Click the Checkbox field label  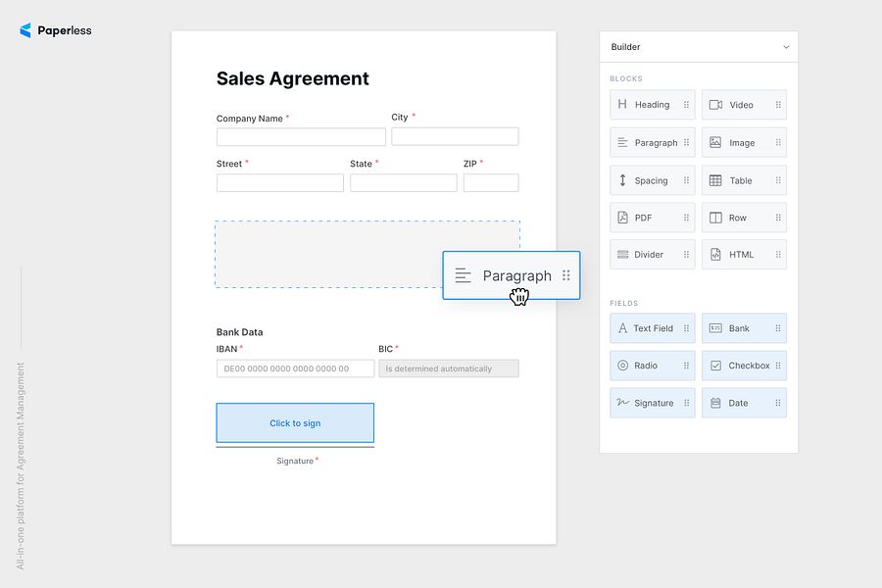click(750, 366)
